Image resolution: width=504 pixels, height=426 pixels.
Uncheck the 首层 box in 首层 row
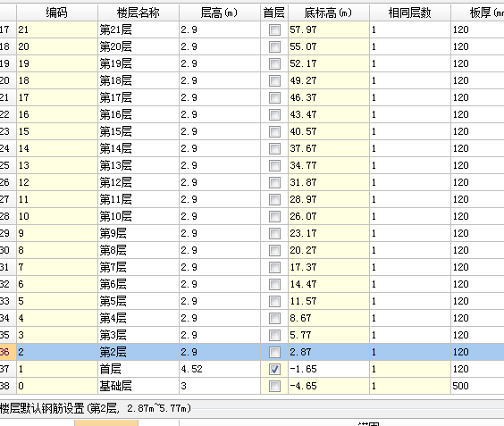coord(274,369)
